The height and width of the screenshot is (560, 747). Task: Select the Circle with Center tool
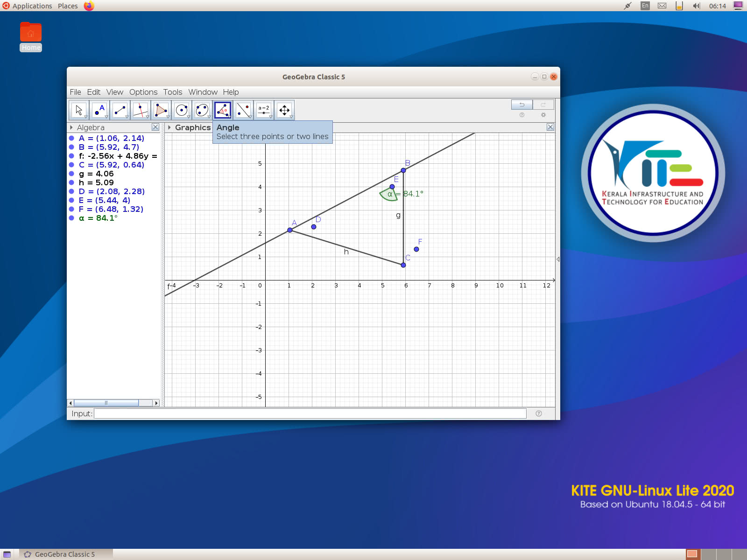click(x=182, y=110)
